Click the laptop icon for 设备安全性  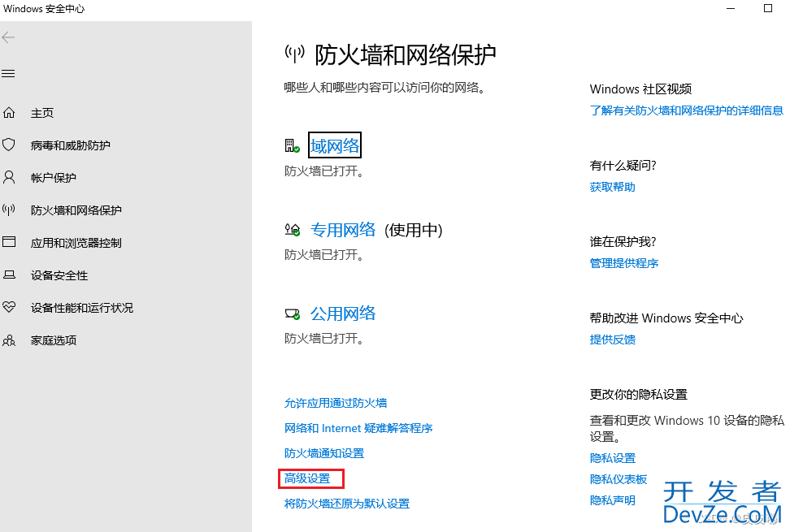[9, 275]
